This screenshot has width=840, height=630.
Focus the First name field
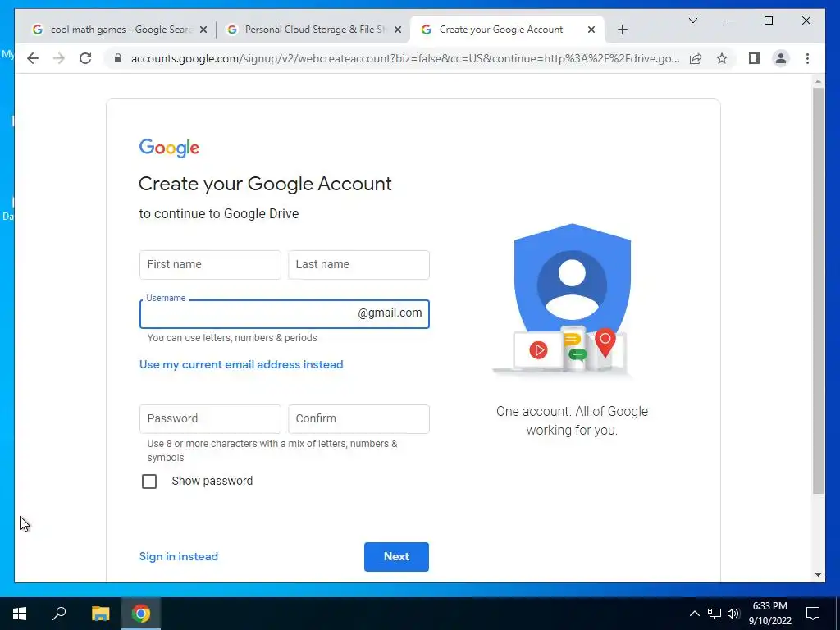point(210,265)
